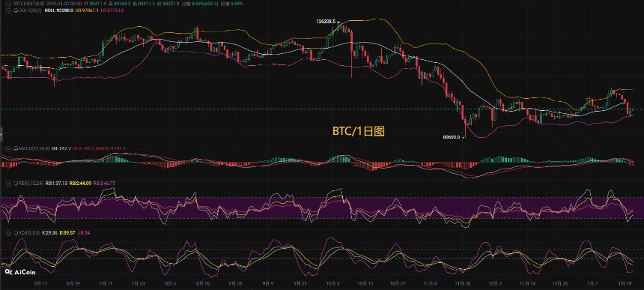Image resolution: width=644 pixels, height=290 pixels.
Task: Open the KDJ(9,3,3) indicator label
Action: click(x=29, y=233)
